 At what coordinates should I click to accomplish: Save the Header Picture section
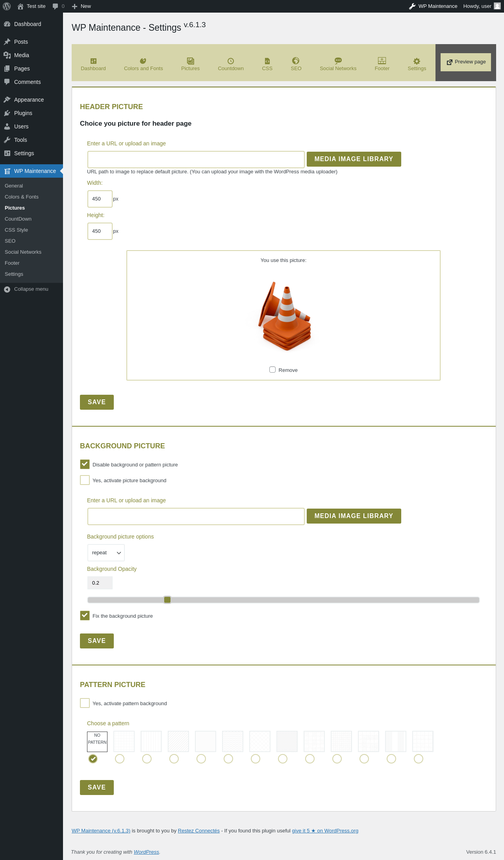pyautogui.click(x=97, y=402)
